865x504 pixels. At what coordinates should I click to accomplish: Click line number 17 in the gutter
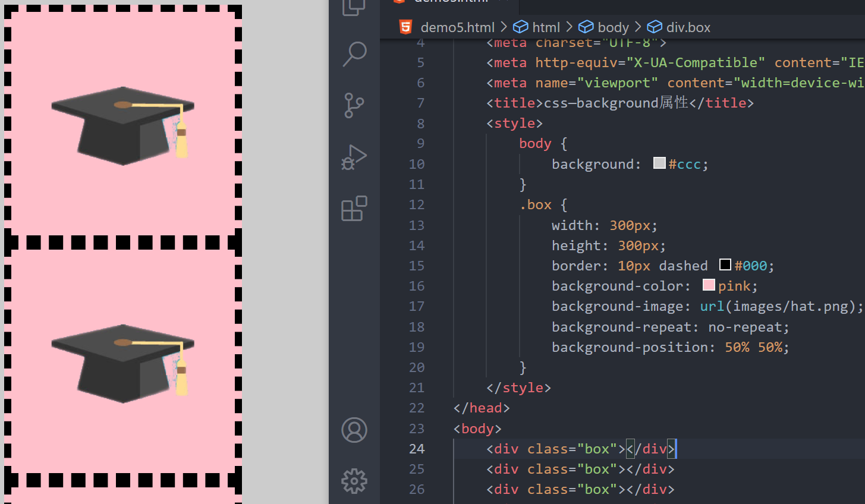coord(417,306)
